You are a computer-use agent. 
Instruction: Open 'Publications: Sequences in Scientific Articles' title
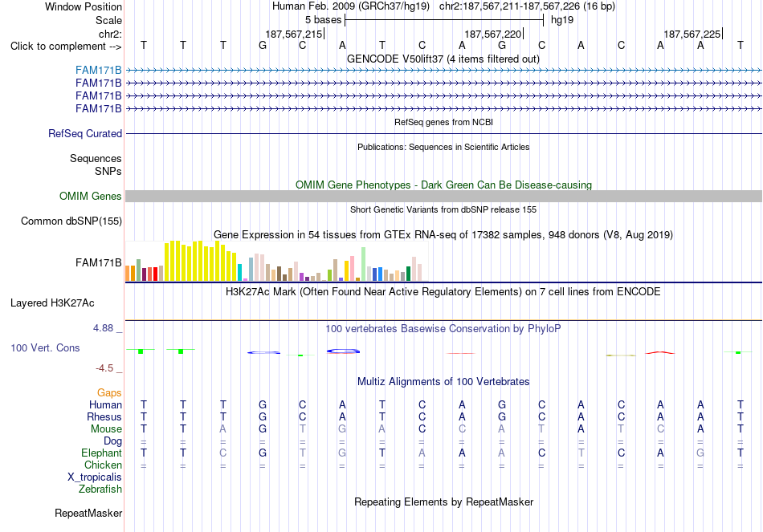pos(443,147)
